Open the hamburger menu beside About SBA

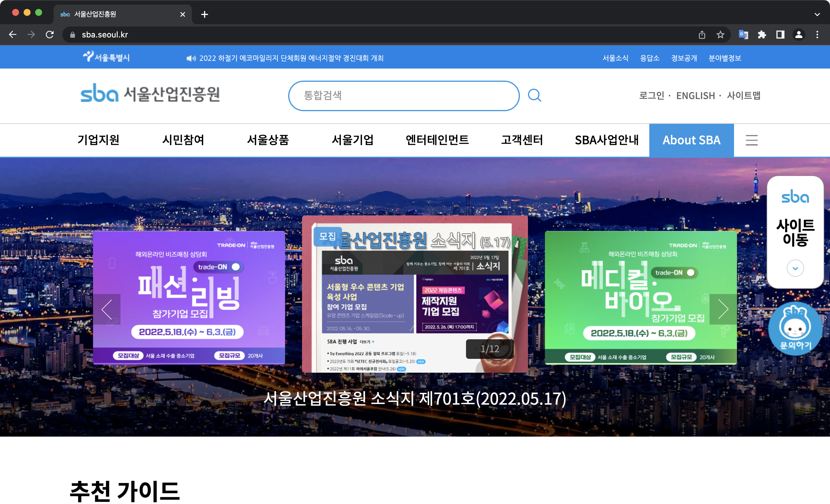tap(752, 140)
